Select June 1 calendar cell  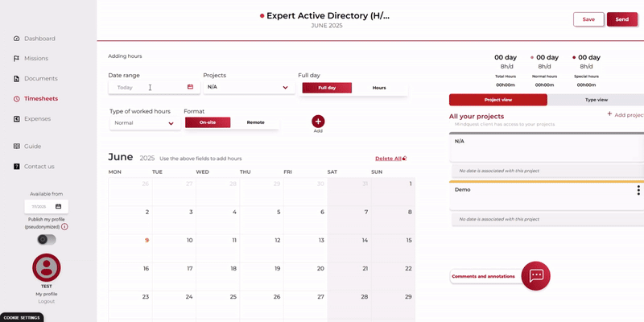[393, 192]
